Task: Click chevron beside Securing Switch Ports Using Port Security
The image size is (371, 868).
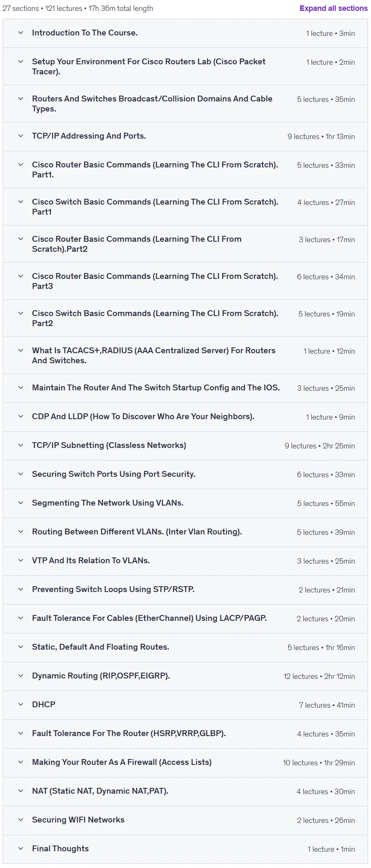Action: click(20, 474)
